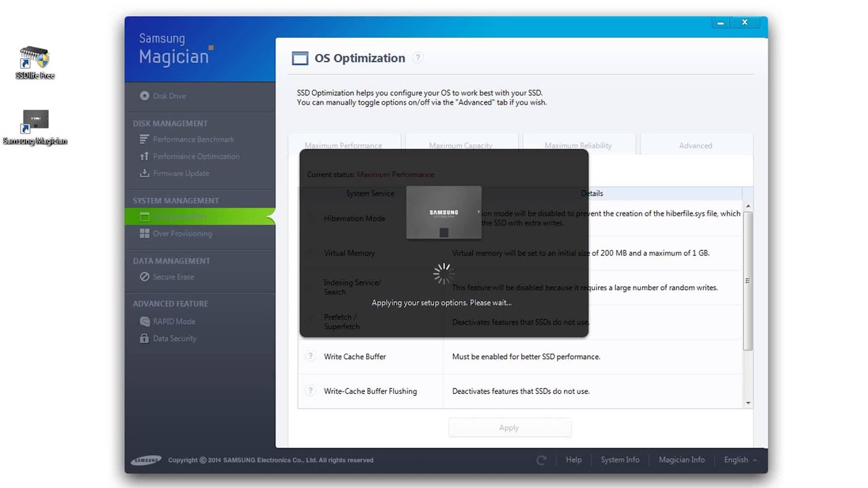Minimize the Samsung Magician window
This screenshot has width=868, height=488.
(x=721, y=23)
